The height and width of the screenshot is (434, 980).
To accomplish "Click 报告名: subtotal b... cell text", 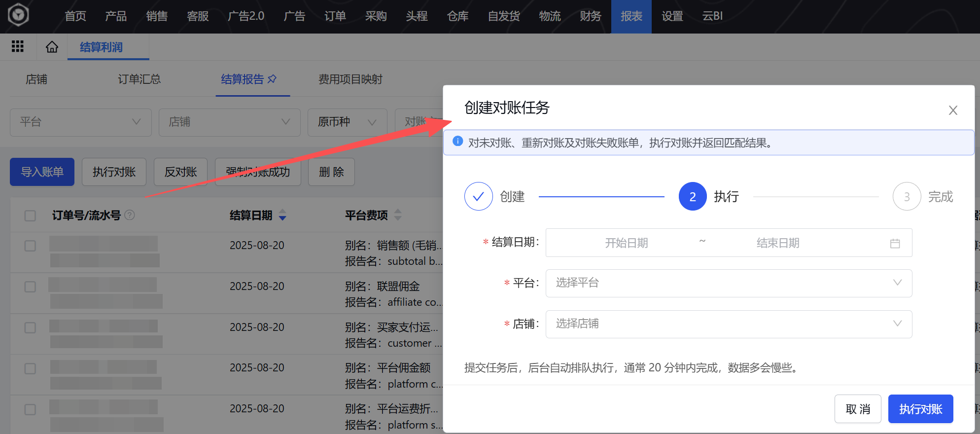I will pyautogui.click(x=393, y=261).
